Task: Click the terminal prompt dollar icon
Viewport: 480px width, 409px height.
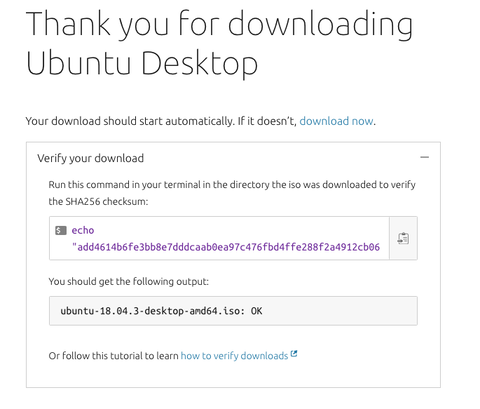Action: 61,230
